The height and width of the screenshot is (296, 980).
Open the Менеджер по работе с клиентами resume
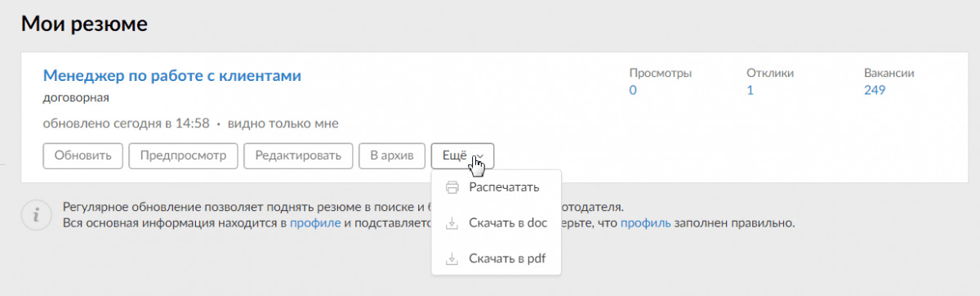click(x=172, y=76)
